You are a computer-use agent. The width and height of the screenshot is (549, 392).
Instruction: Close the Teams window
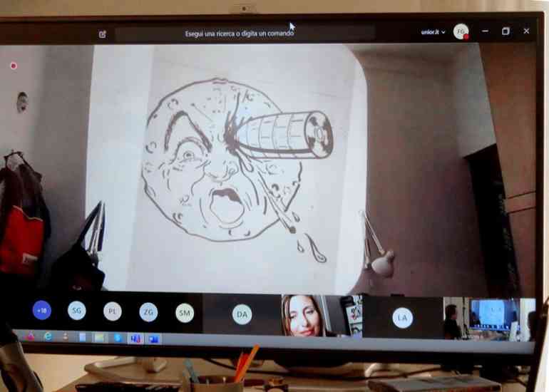(x=526, y=31)
